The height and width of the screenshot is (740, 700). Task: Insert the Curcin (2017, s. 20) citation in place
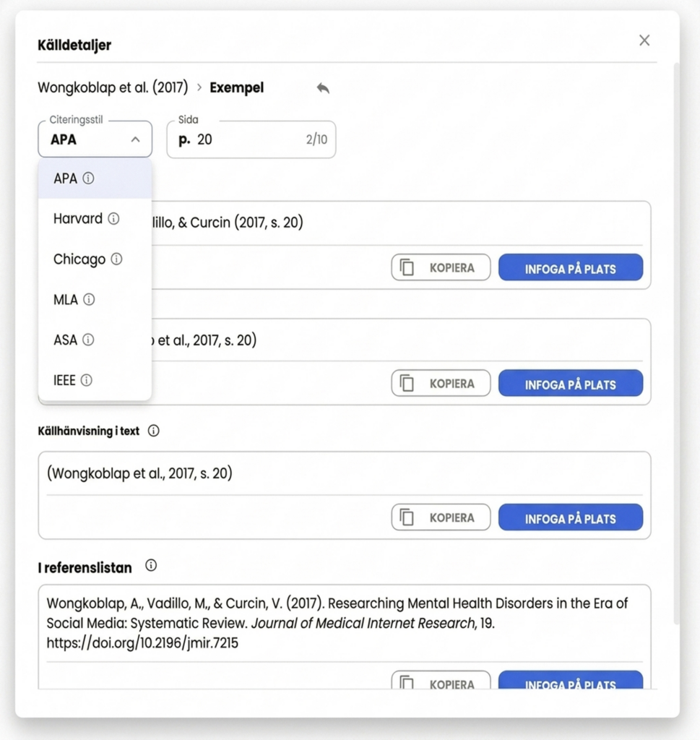[570, 267]
